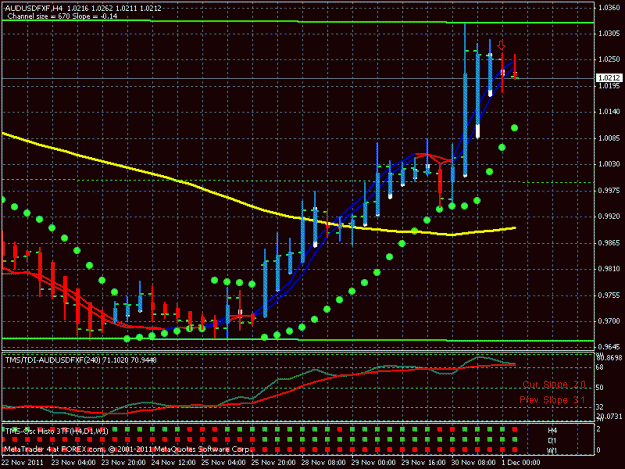Click the '28 Nov 08:00' time axis label
625x469 pixels.
pos(323,463)
